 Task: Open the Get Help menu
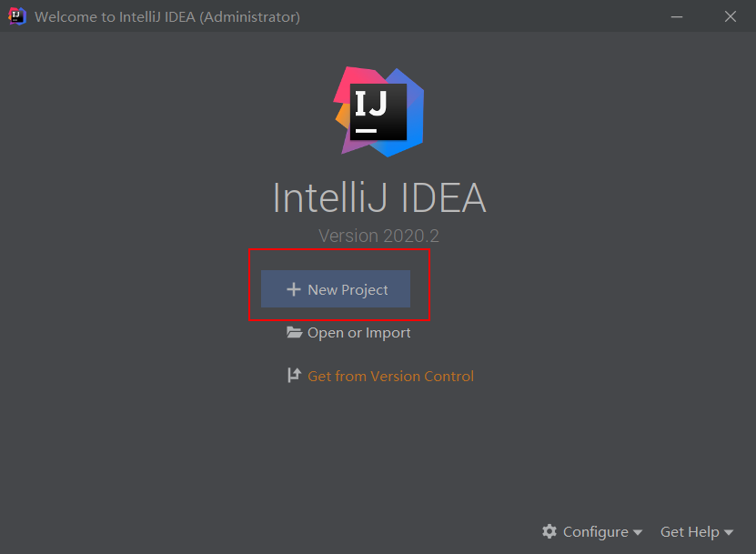tap(690, 532)
